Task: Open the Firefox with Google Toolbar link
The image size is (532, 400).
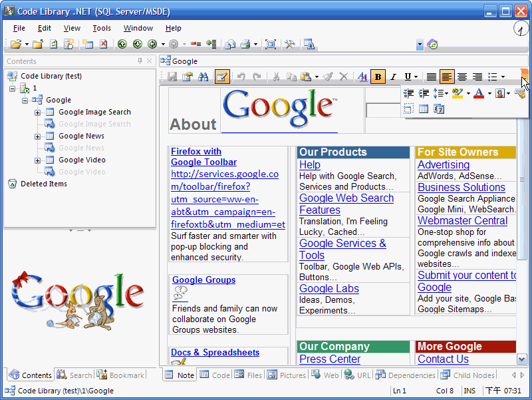Action: coord(204,156)
